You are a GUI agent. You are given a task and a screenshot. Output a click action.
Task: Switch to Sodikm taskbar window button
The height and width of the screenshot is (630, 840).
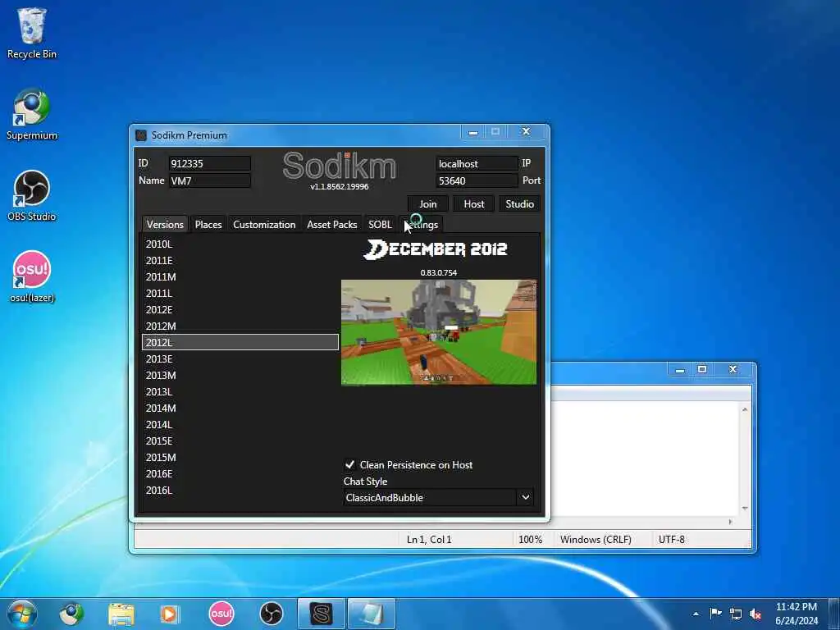pos(322,614)
